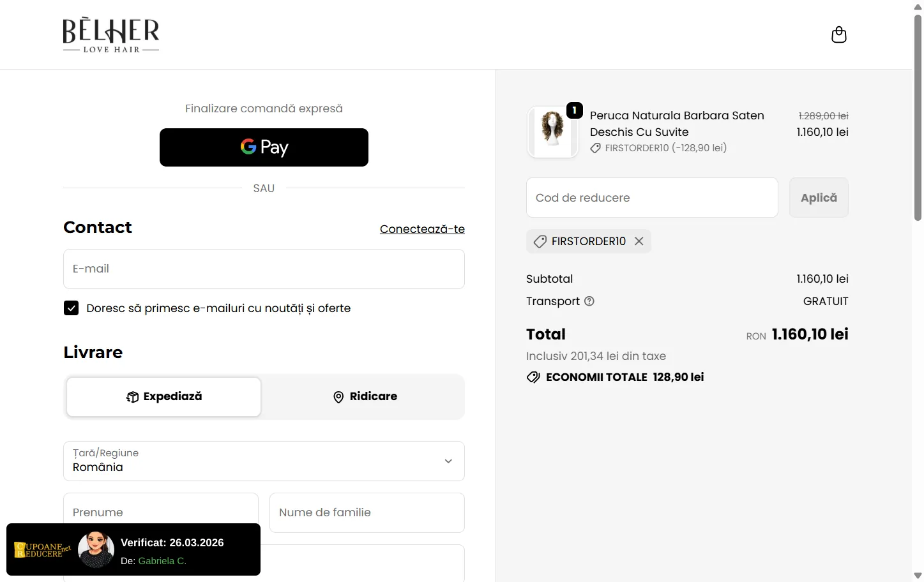This screenshot has height=582, width=924.
Task: Select the Expediază delivery option
Action: click(164, 397)
